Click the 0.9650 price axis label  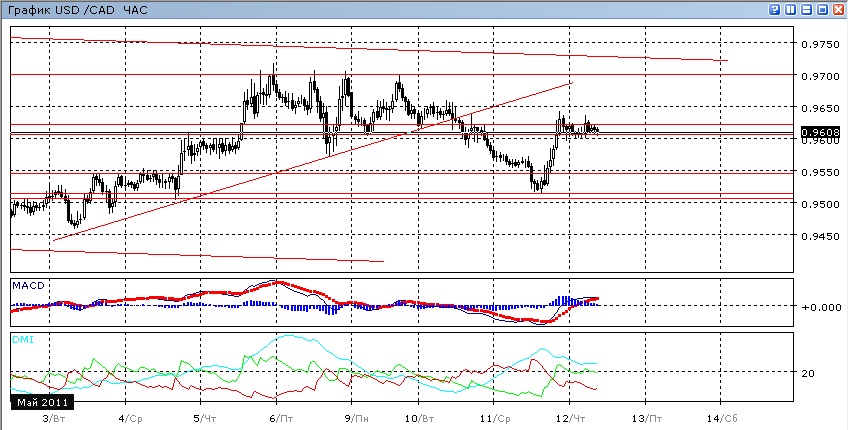click(x=820, y=108)
